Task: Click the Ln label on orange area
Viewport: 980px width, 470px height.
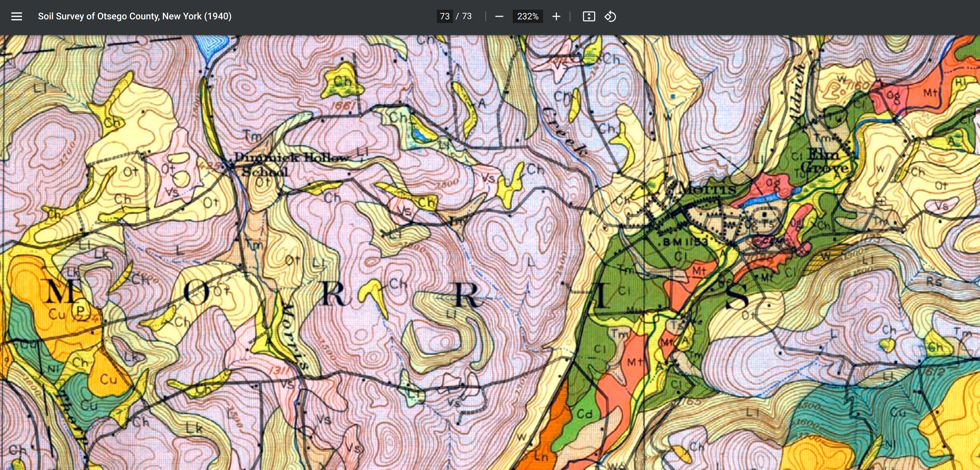Action: [x=541, y=456]
